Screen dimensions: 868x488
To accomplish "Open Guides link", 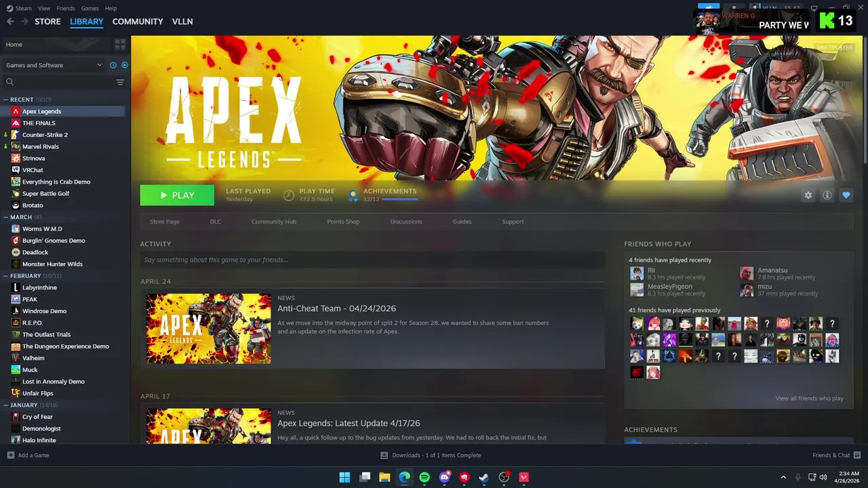I will click(462, 222).
